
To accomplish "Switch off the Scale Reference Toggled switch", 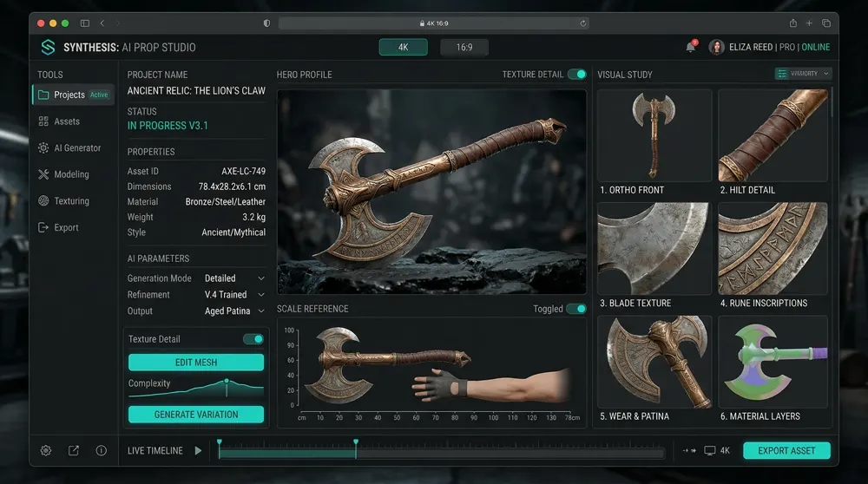I will point(576,309).
